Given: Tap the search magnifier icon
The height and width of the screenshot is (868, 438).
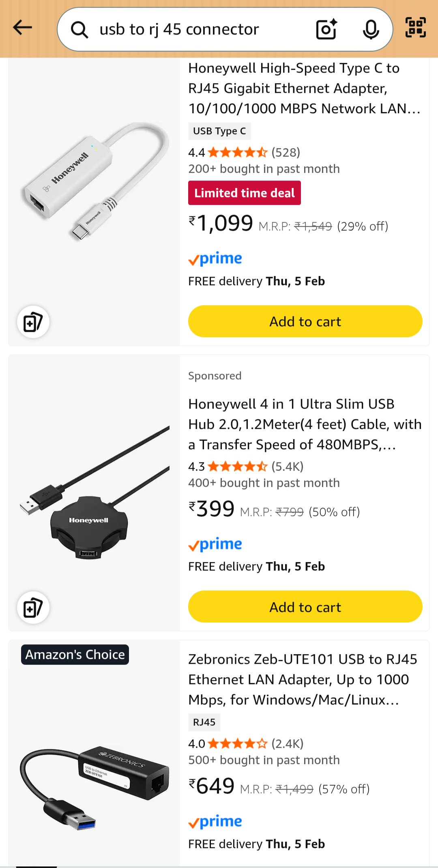Looking at the screenshot, I should point(79,30).
